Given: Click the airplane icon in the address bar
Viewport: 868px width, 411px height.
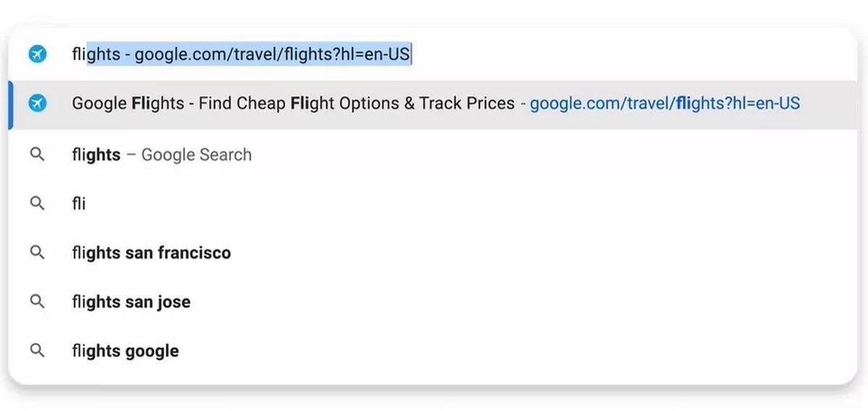Looking at the screenshot, I should click(x=38, y=54).
